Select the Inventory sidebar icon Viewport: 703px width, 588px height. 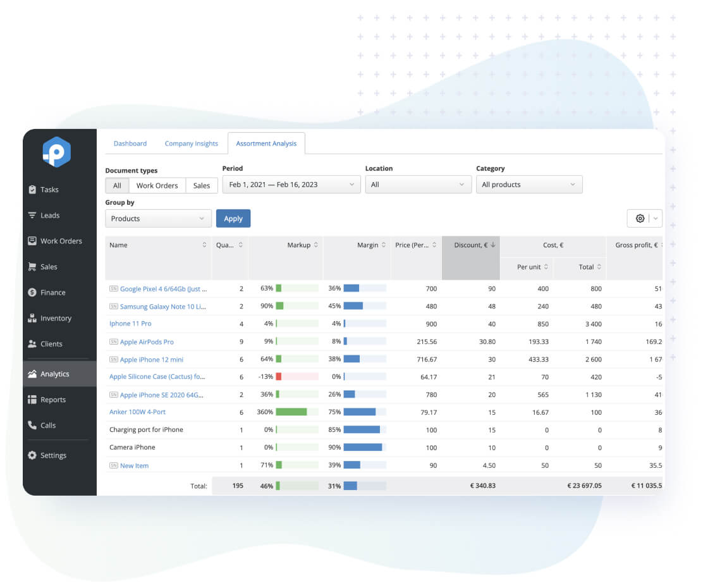(53, 318)
